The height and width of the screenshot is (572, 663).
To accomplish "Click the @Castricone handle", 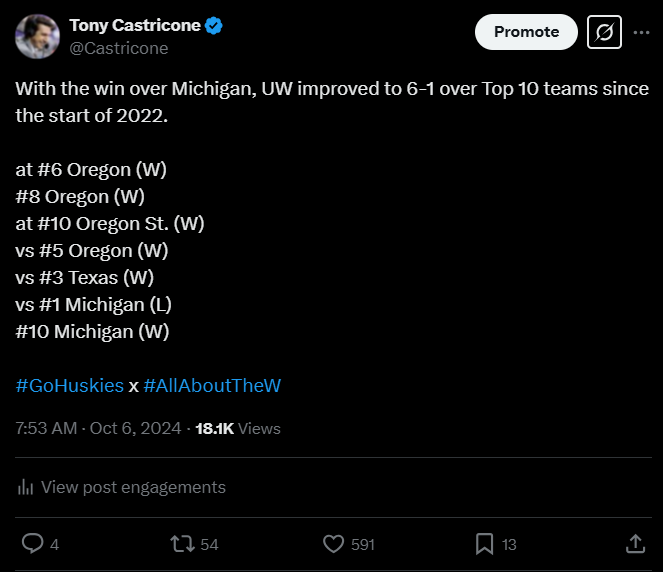I will [x=118, y=48].
